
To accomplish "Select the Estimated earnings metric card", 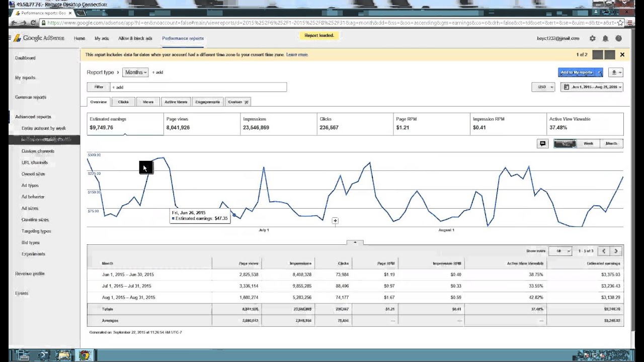I will (125, 124).
